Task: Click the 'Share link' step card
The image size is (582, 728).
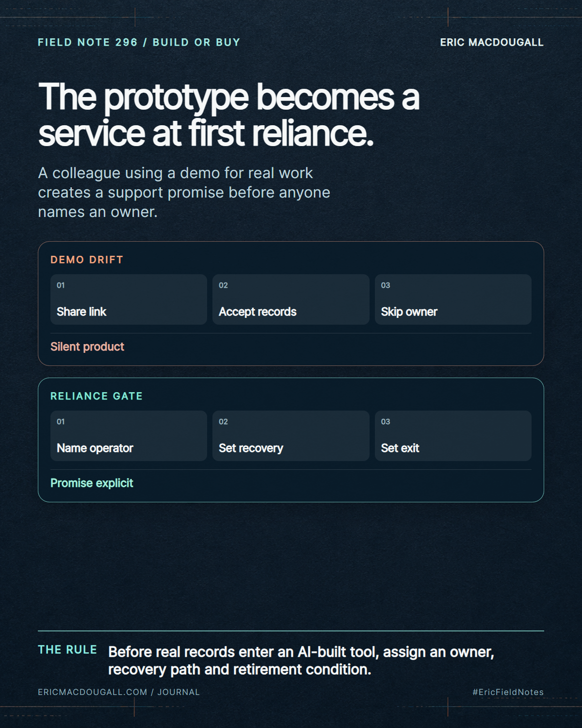Action: tap(129, 299)
